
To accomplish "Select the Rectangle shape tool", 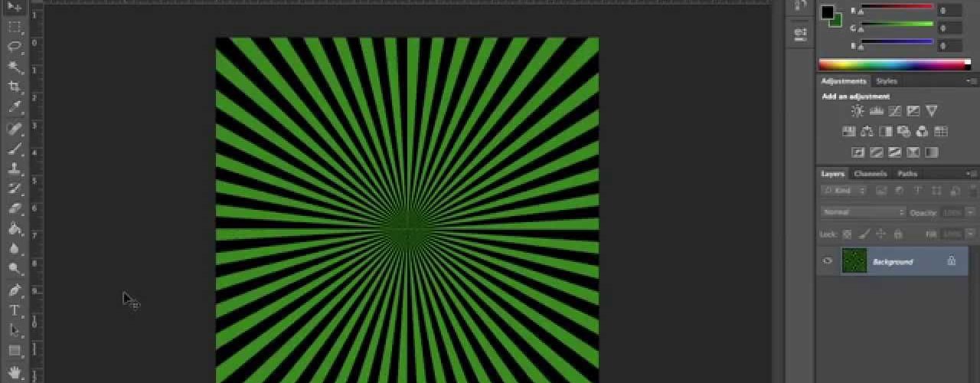I will (x=15, y=351).
